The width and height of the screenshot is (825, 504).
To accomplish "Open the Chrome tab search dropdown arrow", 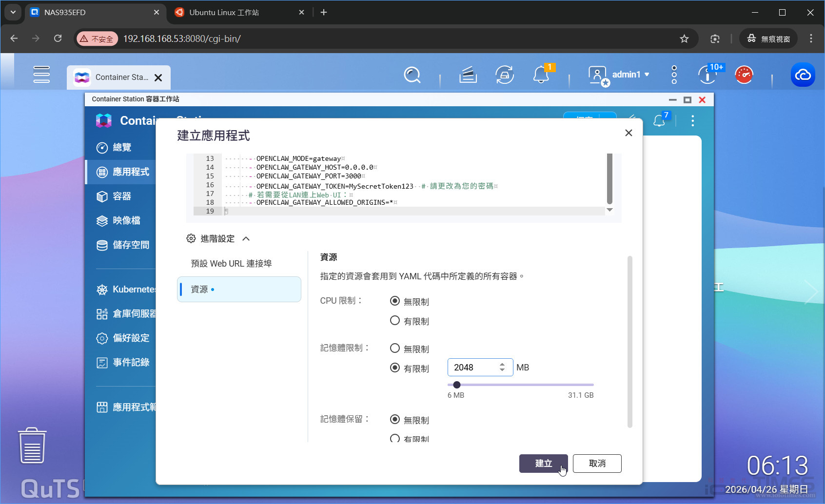I will (13, 12).
